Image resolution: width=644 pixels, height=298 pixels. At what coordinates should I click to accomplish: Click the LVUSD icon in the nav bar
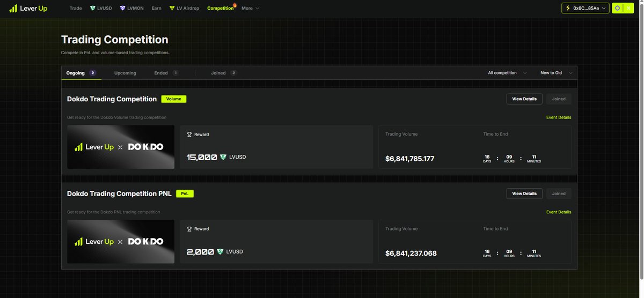(93, 8)
